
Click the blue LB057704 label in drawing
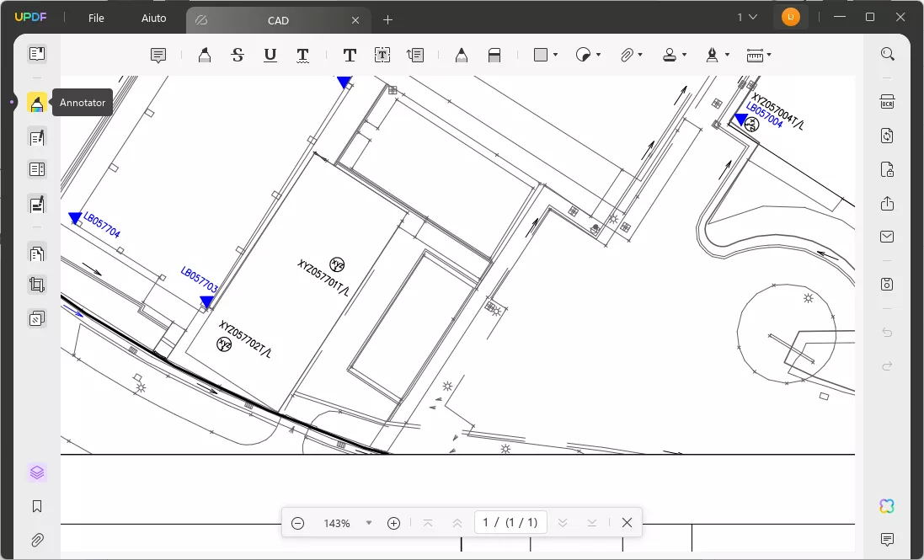[x=102, y=225]
